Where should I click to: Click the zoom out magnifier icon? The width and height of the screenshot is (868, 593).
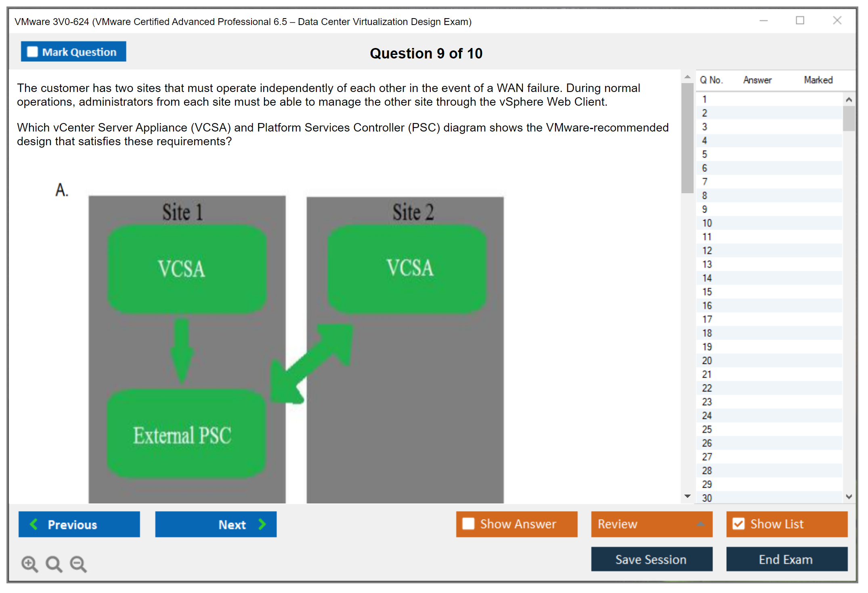(78, 564)
